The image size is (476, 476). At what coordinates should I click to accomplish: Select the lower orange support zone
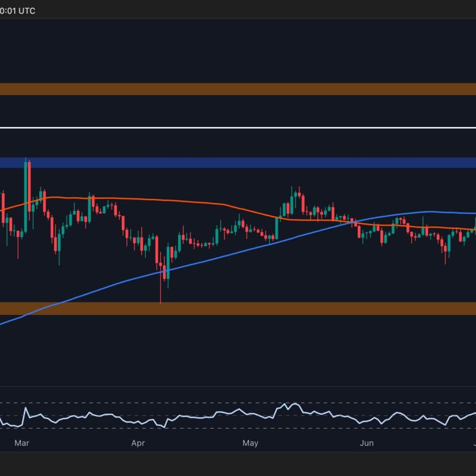tap(238, 309)
